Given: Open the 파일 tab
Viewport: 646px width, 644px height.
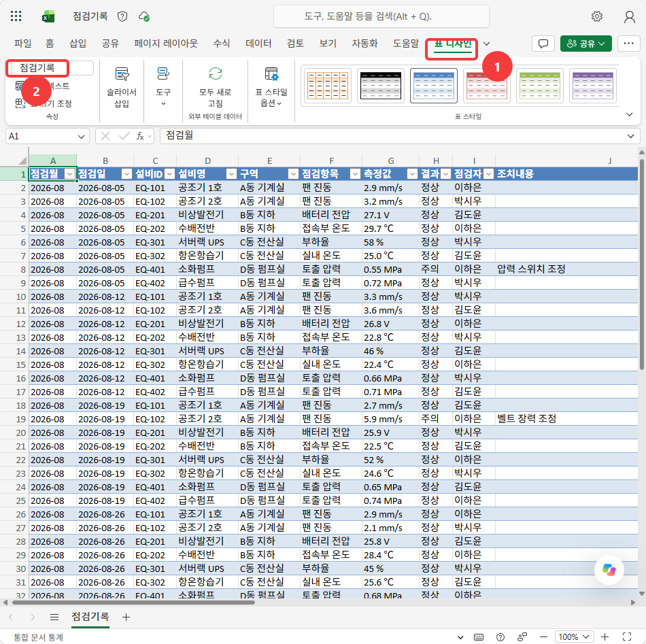Looking at the screenshot, I should click(22, 44).
